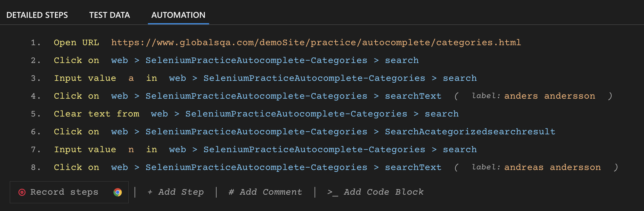Click the andreas andersson label in step 8
The width and height of the screenshot is (644, 211).
tap(553, 167)
